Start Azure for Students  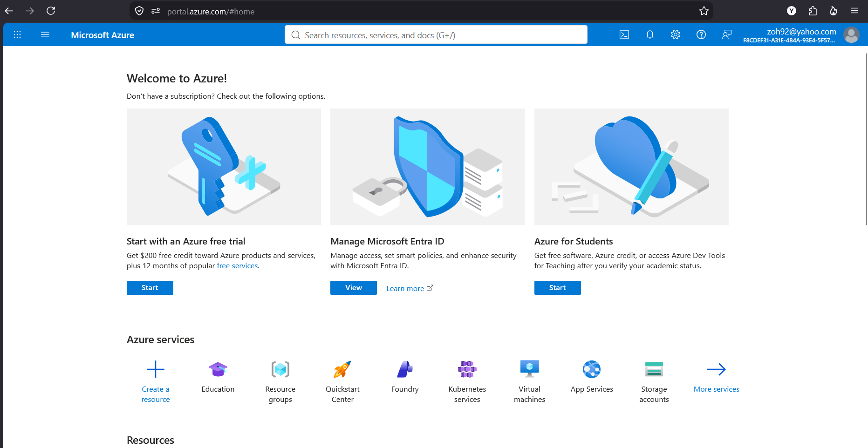[558, 288]
